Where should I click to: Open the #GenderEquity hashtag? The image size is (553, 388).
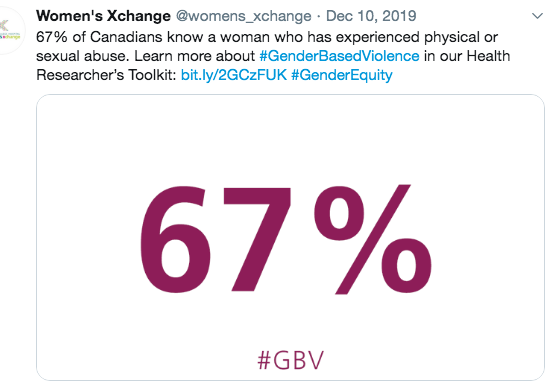(x=342, y=75)
